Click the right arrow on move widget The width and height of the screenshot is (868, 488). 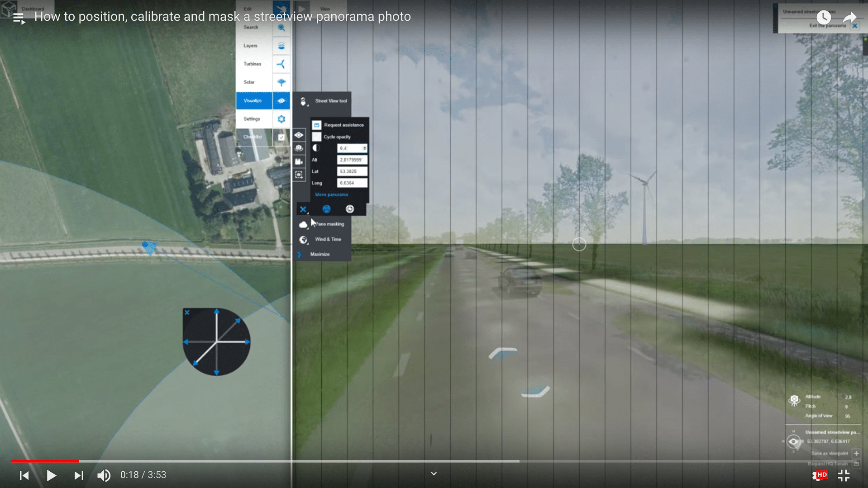tap(247, 342)
